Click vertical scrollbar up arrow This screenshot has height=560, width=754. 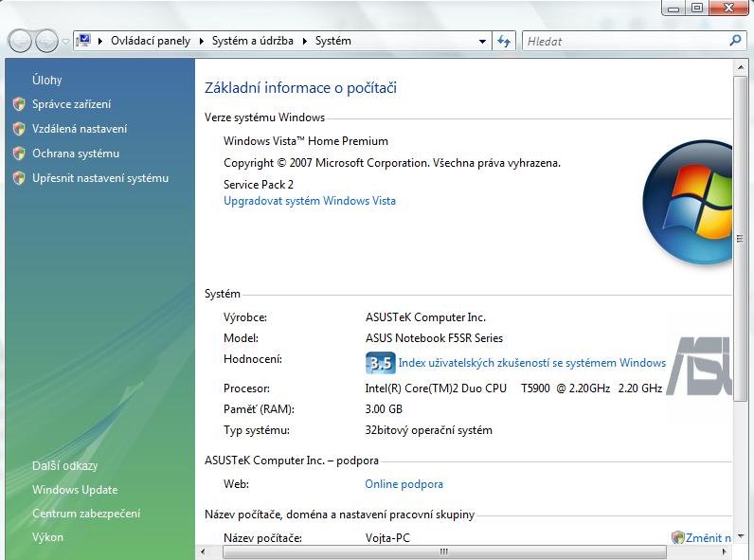point(741,68)
